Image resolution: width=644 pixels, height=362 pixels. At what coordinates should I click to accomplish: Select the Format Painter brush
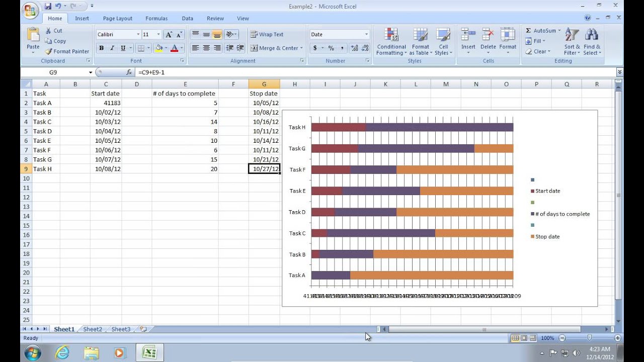pyautogui.click(x=67, y=51)
